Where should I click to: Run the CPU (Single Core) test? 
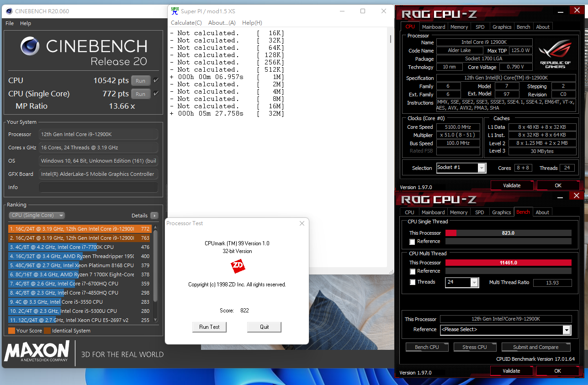pos(141,94)
